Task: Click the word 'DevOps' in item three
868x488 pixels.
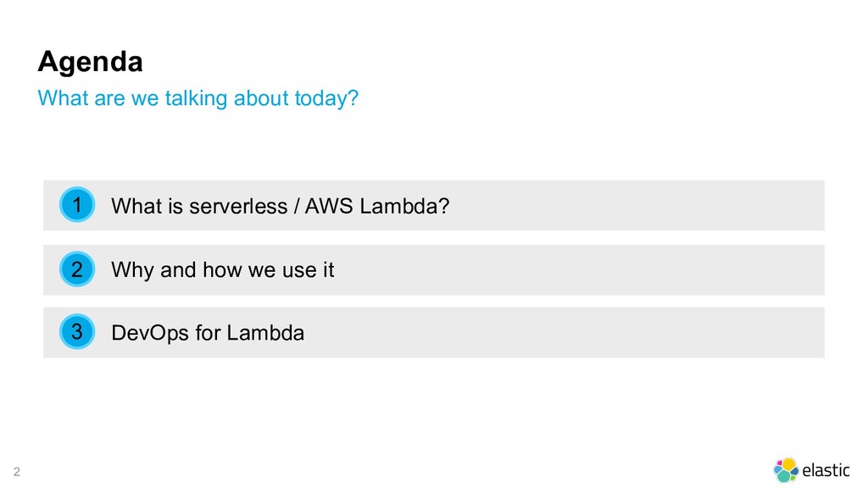Action: (x=149, y=334)
